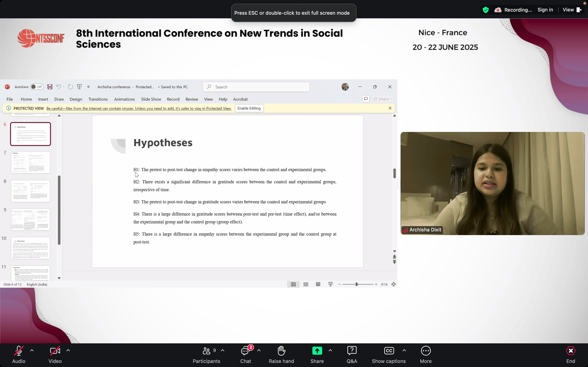Unmute the Audio microphone
This screenshot has height=367, width=588.
click(x=19, y=354)
